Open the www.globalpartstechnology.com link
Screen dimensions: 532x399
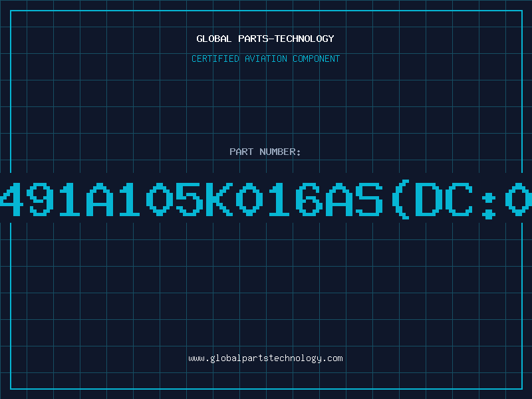coord(265,358)
